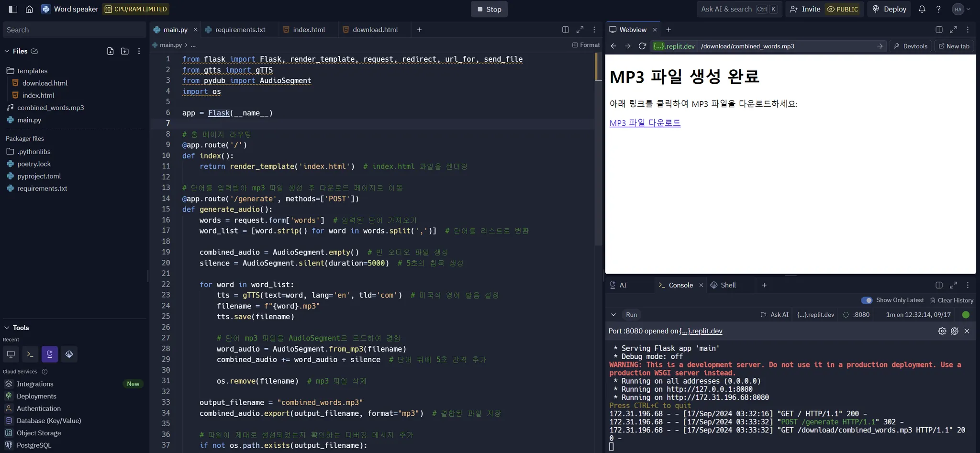Go to Replit home icon
Viewport: 980px width, 453px height.
tap(29, 9)
